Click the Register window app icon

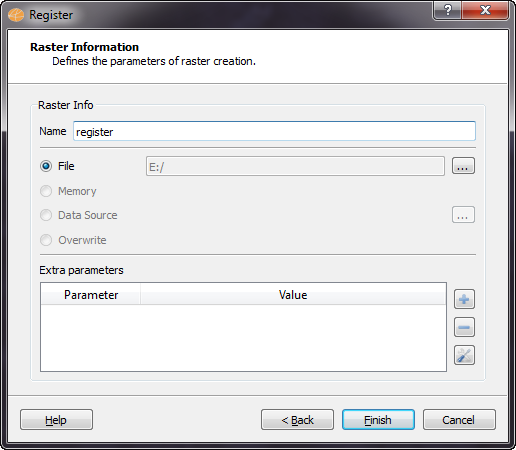tap(16, 15)
